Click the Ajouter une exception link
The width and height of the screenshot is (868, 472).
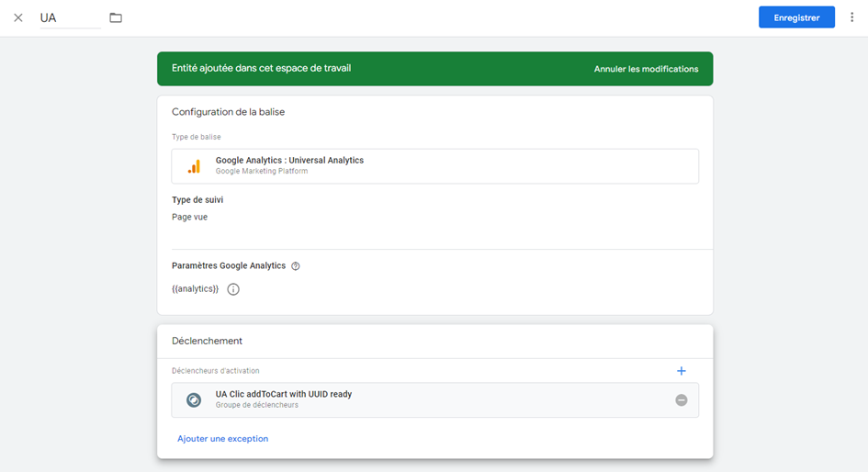pyautogui.click(x=222, y=439)
